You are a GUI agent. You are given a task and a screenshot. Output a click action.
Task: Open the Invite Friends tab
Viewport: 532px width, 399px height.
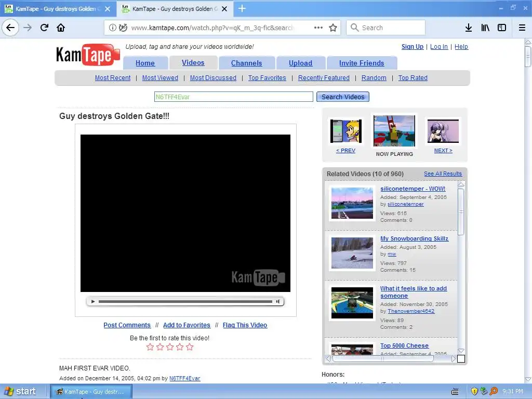tap(362, 63)
